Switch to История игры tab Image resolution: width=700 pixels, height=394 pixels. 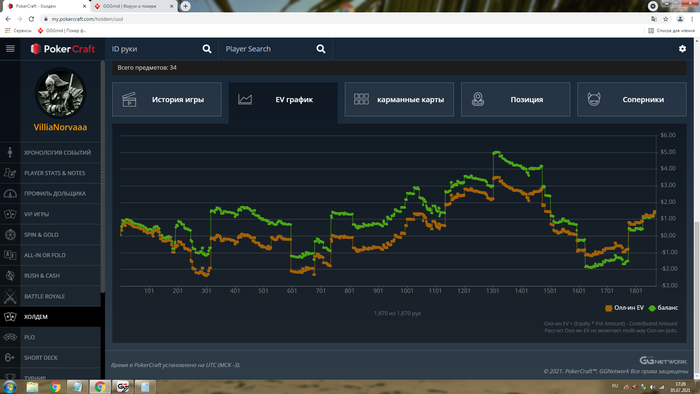[167, 100]
